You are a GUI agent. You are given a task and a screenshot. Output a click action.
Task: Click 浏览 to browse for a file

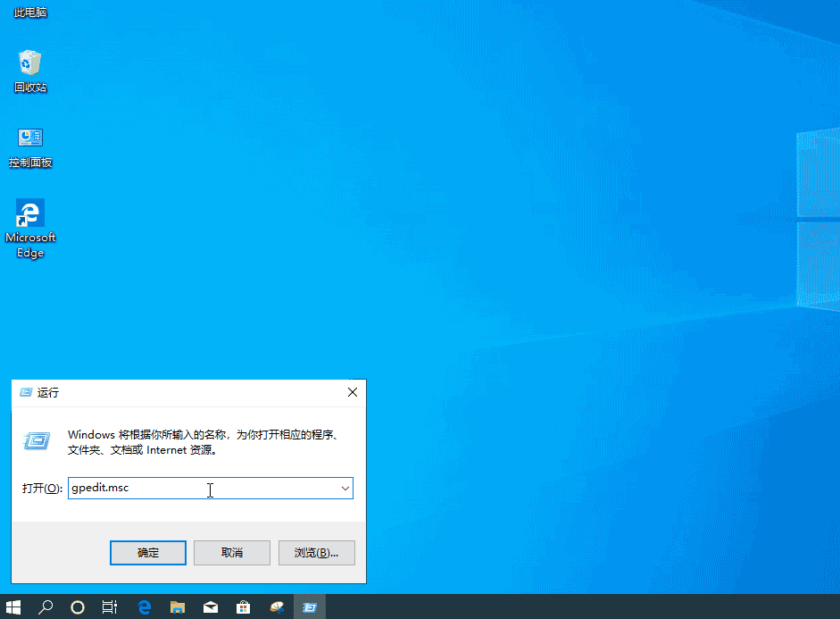coord(316,552)
